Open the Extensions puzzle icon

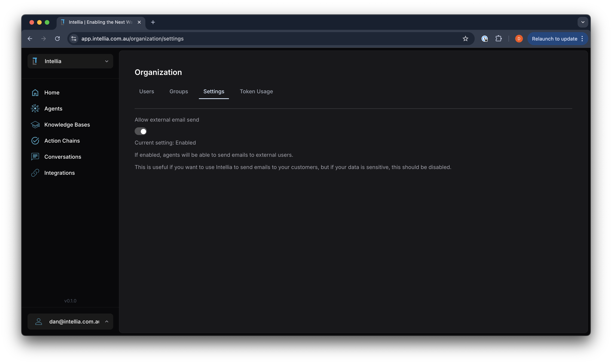pyautogui.click(x=498, y=38)
